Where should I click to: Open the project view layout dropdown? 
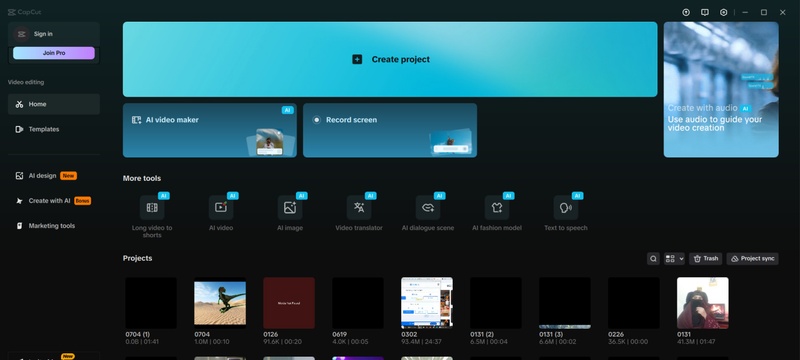674,259
